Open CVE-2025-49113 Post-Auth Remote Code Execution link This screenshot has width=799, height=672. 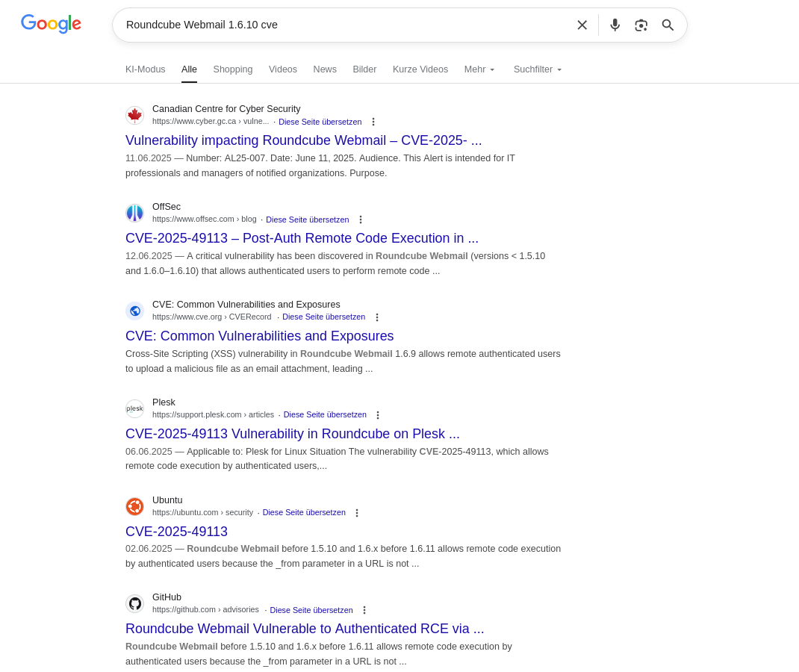302,238
